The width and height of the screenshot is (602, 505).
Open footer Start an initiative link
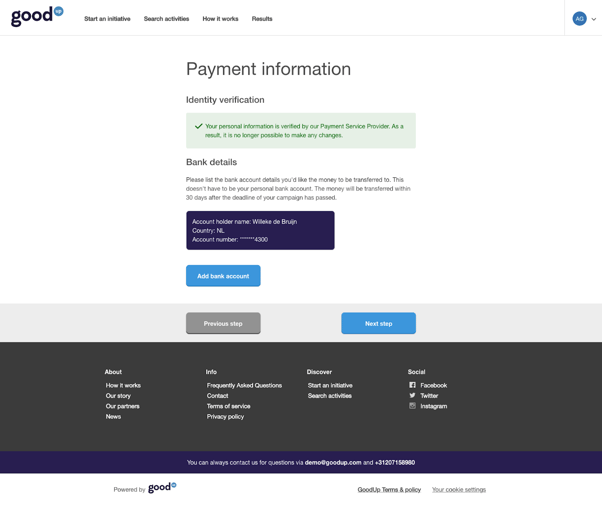tap(330, 385)
